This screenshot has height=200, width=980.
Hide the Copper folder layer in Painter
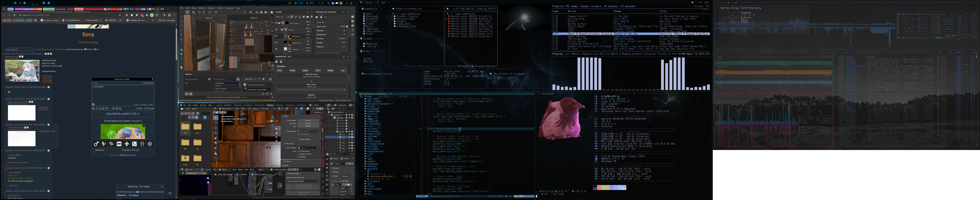pos(276,29)
